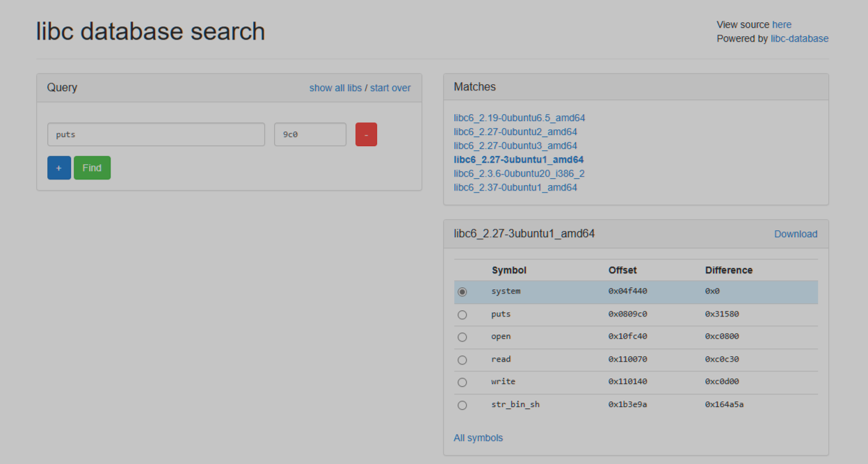Viewport: 868px width, 464px height.
Task: Select the write symbol radio button
Action: coord(463,383)
